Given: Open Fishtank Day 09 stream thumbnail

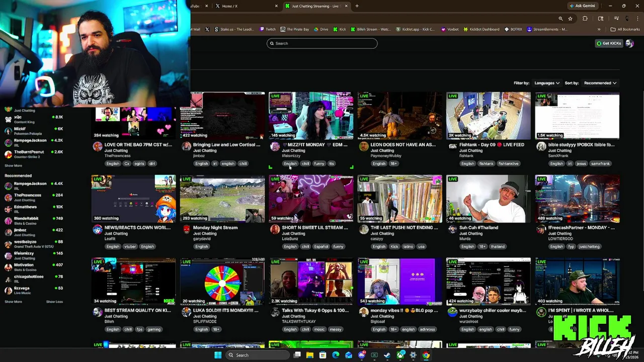Looking at the screenshot, I should 489,116.
